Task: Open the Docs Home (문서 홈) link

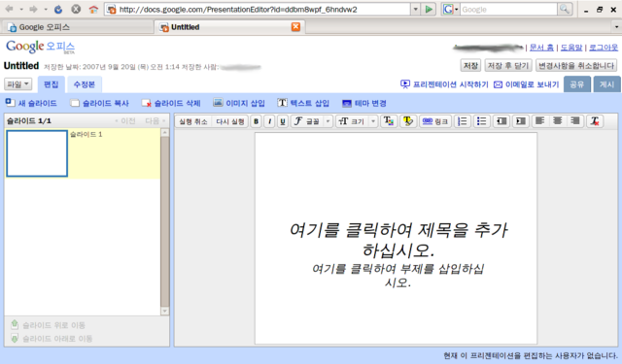Action: [541, 48]
